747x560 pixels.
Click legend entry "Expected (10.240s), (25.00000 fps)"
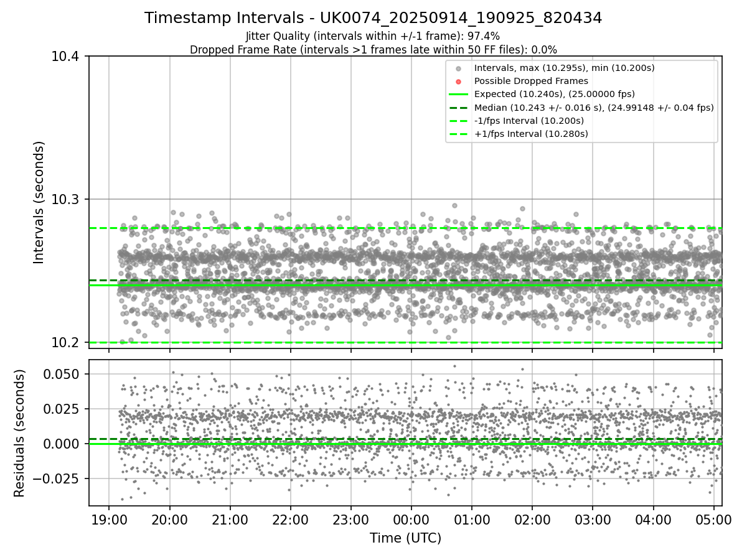pos(554,94)
